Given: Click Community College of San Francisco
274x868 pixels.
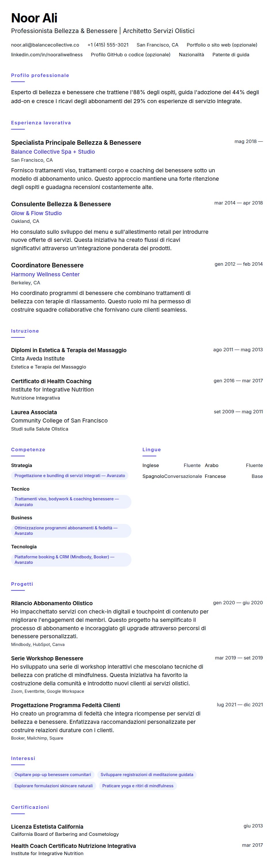Looking at the screenshot, I should pos(60,421).
